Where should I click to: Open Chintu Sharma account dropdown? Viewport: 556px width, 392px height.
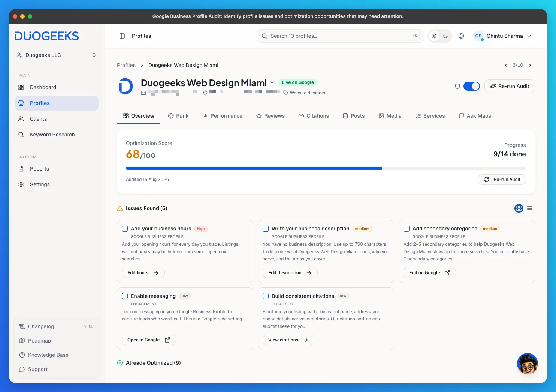click(x=503, y=36)
